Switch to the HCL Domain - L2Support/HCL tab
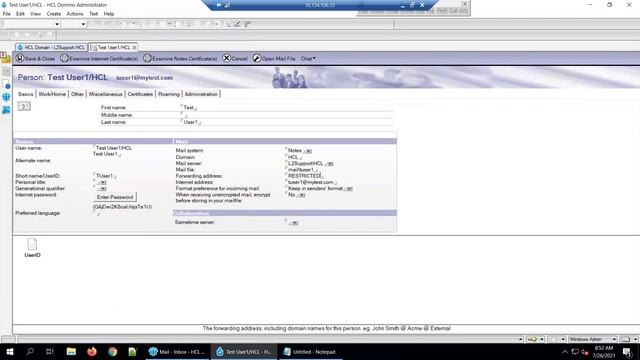Viewport: 640px width, 360px height. coord(51,47)
